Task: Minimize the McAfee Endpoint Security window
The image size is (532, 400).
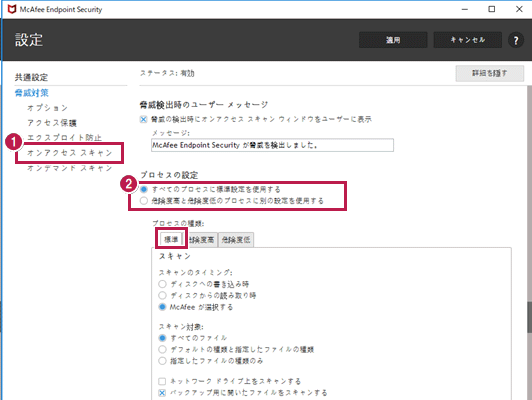Action: (x=465, y=9)
